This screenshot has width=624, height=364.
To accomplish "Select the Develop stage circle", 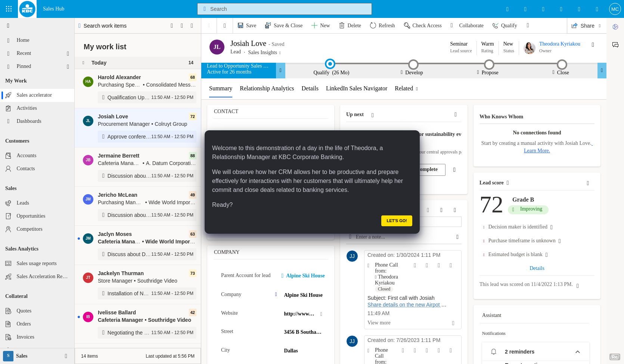I will pos(413,64).
